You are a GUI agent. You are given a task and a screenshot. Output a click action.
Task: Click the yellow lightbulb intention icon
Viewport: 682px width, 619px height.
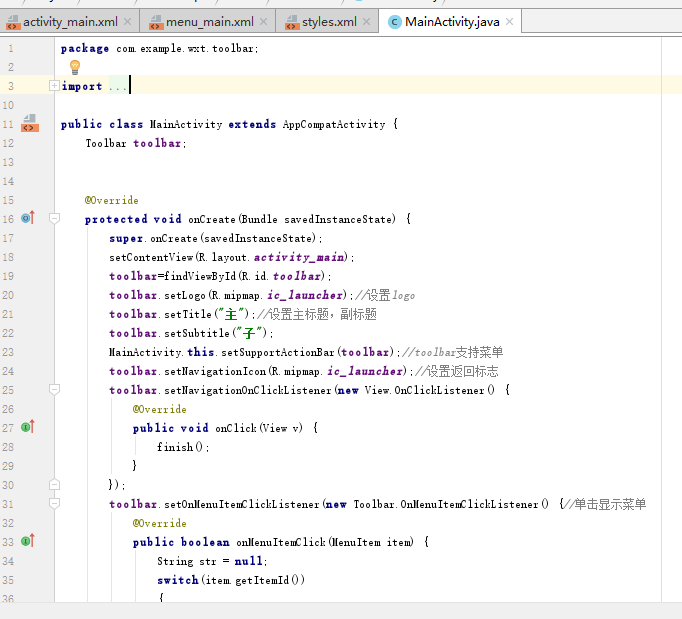[x=75, y=67]
